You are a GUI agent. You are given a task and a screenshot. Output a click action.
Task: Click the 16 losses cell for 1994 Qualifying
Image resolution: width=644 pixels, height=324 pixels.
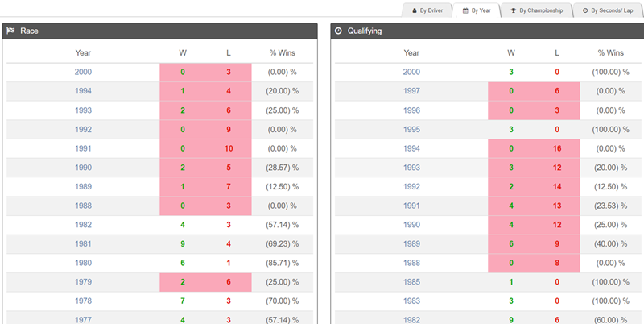pos(557,148)
